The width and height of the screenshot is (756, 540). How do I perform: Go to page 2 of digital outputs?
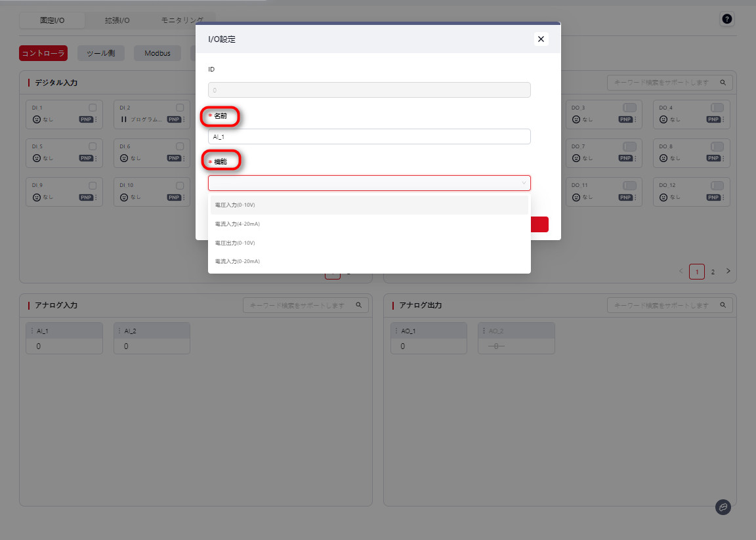point(713,272)
